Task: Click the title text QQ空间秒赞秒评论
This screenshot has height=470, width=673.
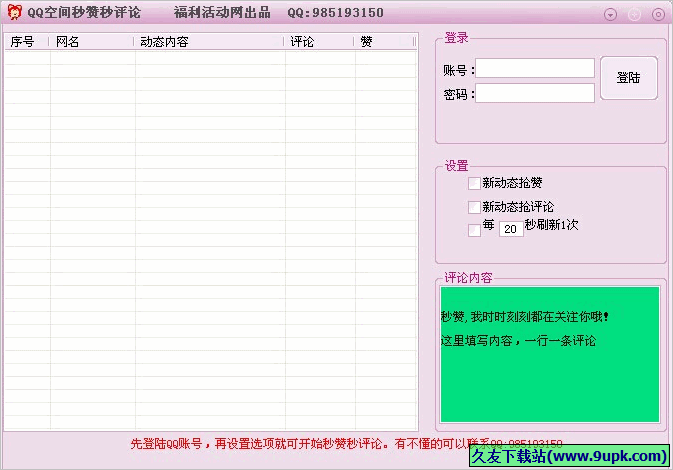Action: click(x=84, y=12)
